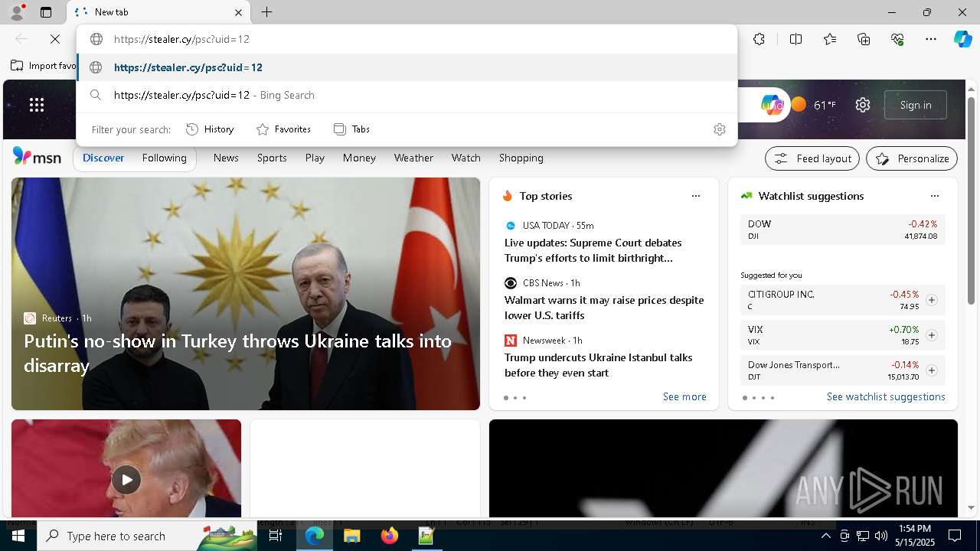980x551 pixels.
Task: Open the Feed layout options
Action: click(812, 158)
